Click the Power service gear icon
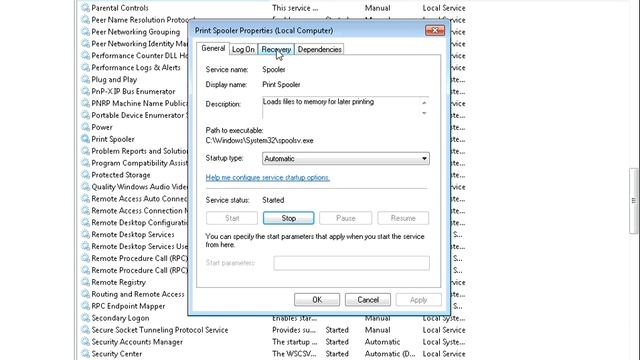640x360 pixels. point(85,127)
